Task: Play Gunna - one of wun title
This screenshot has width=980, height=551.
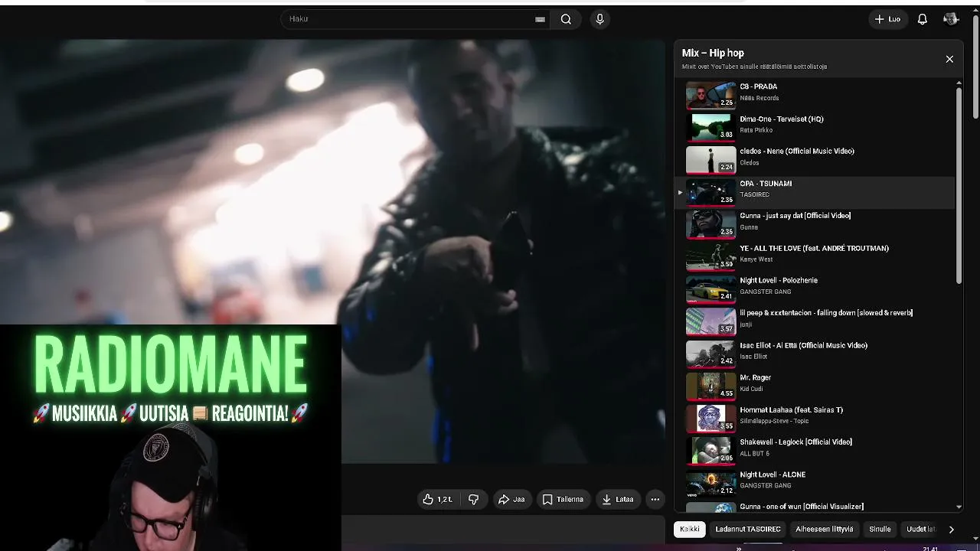Action: point(801,507)
